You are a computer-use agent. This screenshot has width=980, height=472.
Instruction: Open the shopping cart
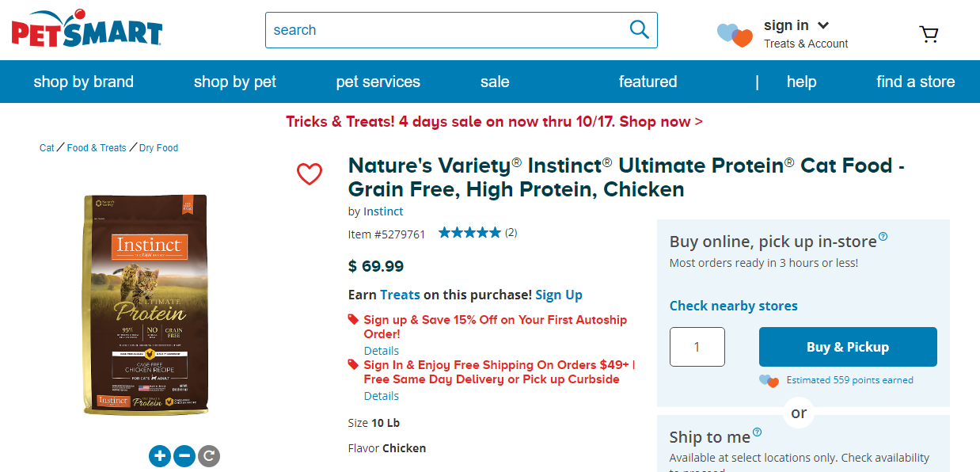coord(929,34)
